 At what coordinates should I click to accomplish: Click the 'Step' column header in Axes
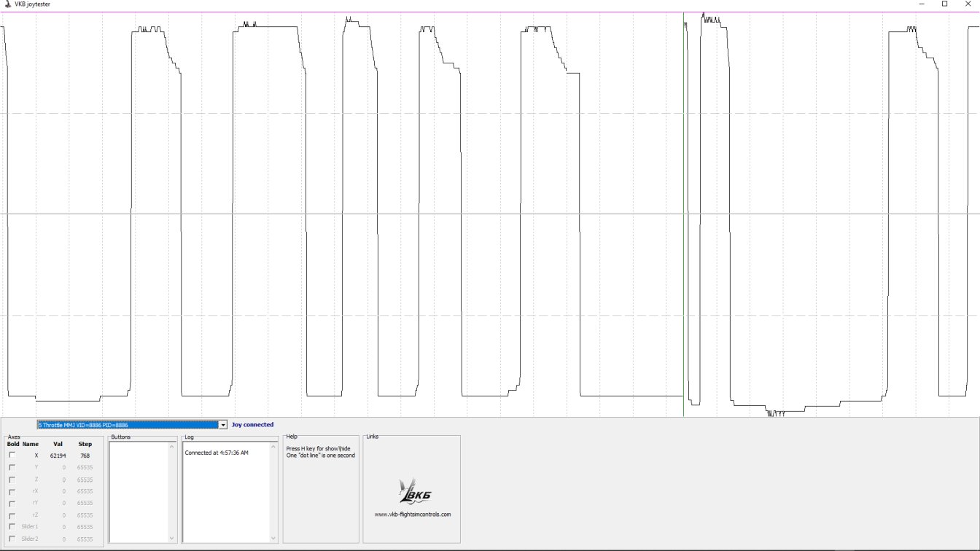point(85,444)
